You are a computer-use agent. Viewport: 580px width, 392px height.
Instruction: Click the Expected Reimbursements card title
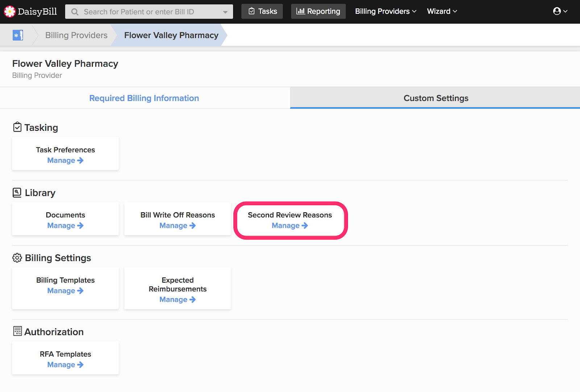tap(178, 284)
